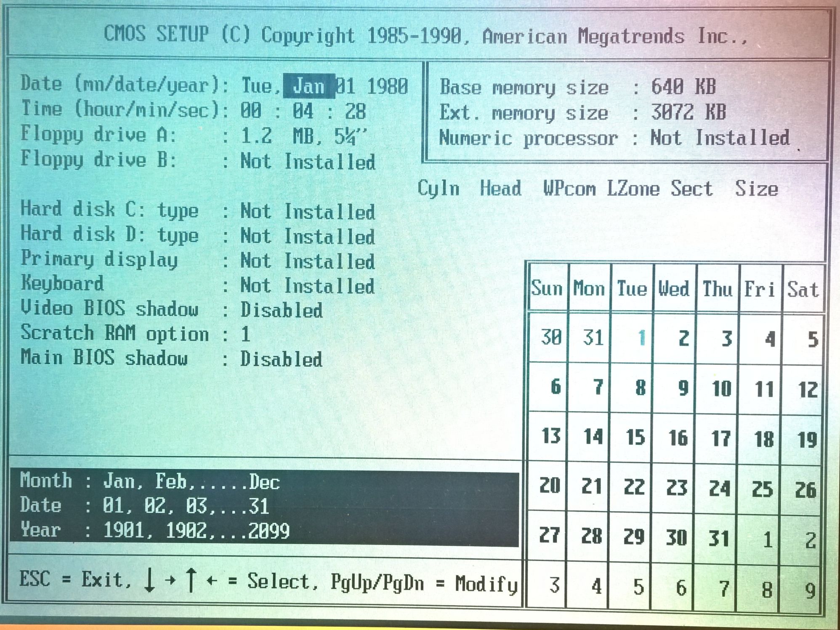Click the up arrow in help bar
The width and height of the screenshot is (840, 630).
coord(191,580)
